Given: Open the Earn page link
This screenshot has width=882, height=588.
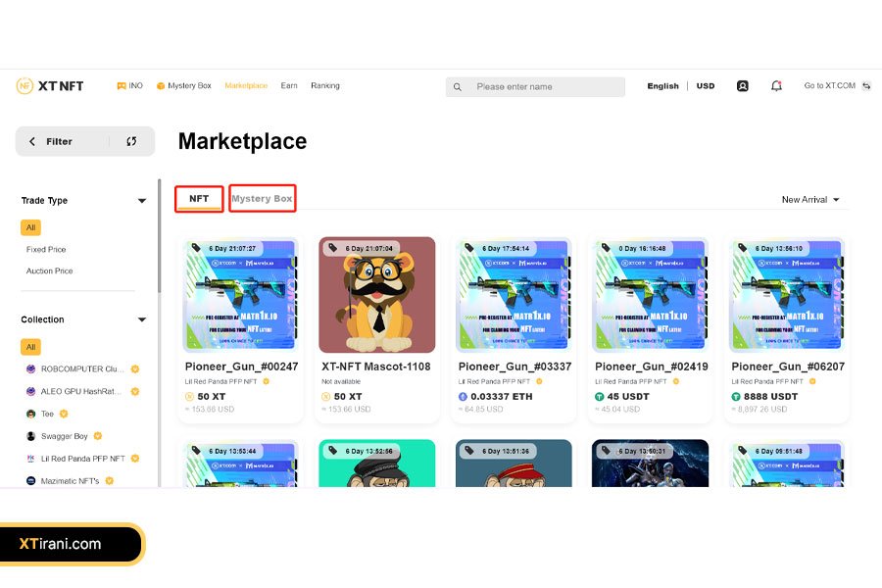Looking at the screenshot, I should [289, 85].
